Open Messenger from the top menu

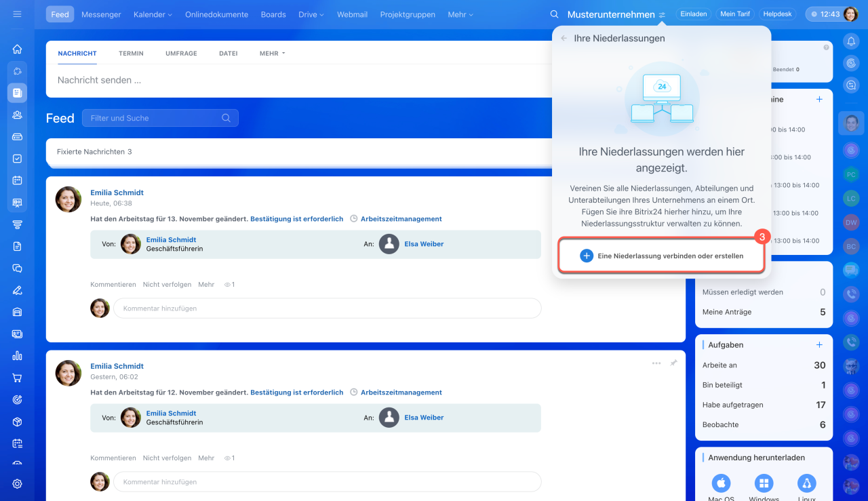tap(101, 14)
